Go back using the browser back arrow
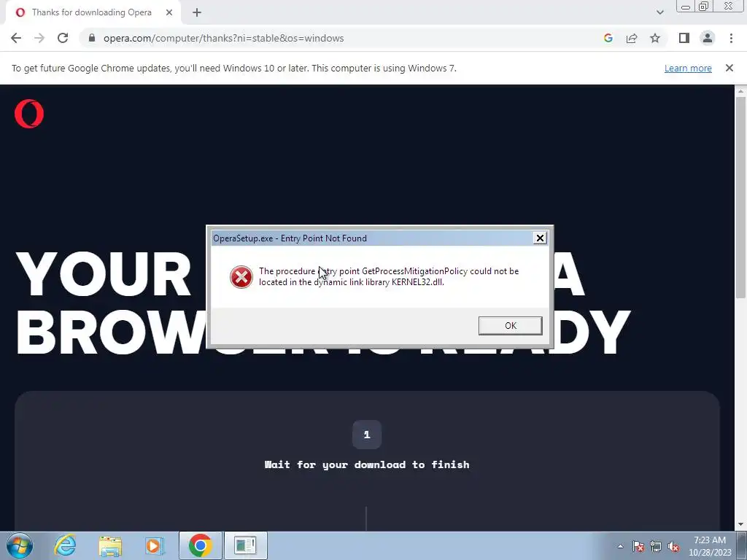Image resolution: width=747 pixels, height=560 pixels. [16, 38]
